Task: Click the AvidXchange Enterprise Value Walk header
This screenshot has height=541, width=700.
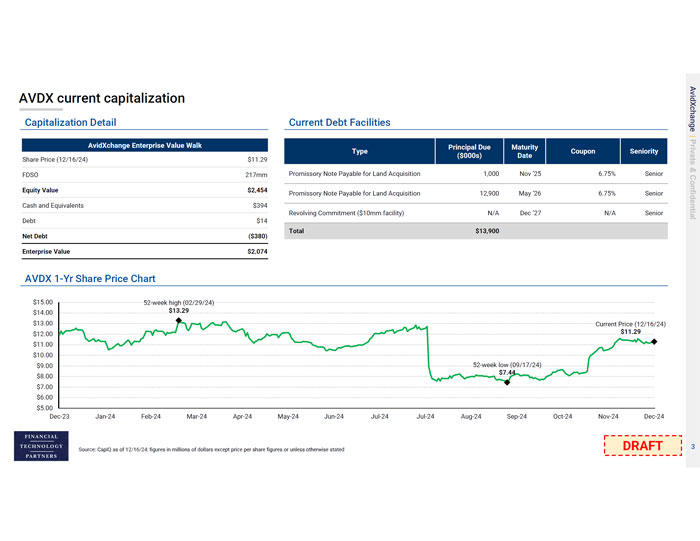Action: 144,145
